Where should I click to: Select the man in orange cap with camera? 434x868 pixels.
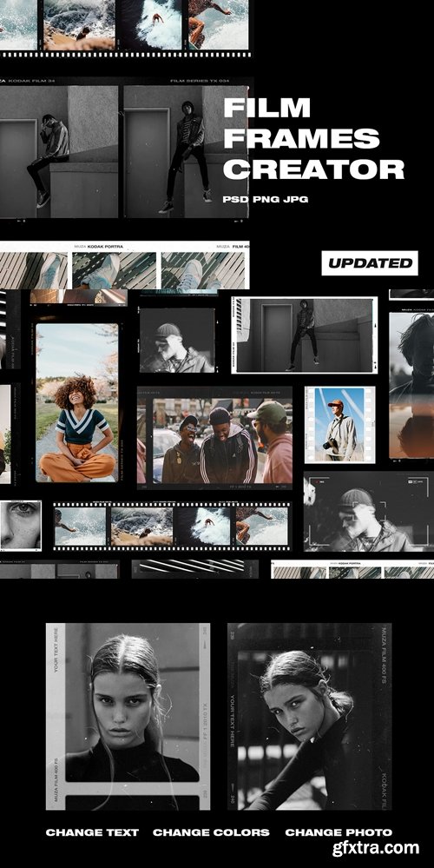pos(340,425)
